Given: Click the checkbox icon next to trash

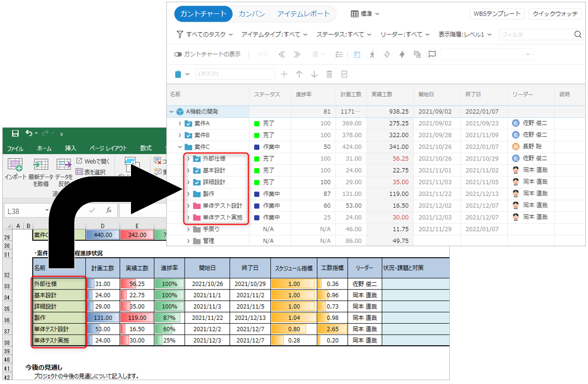Looking at the screenshot, I should 344,74.
